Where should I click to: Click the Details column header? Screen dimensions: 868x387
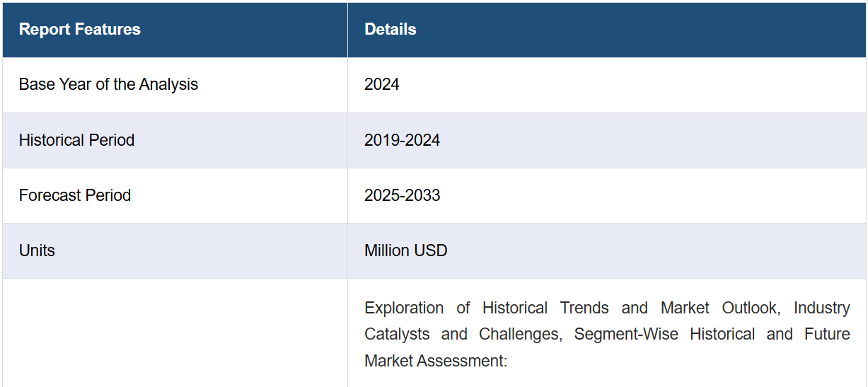(390, 30)
